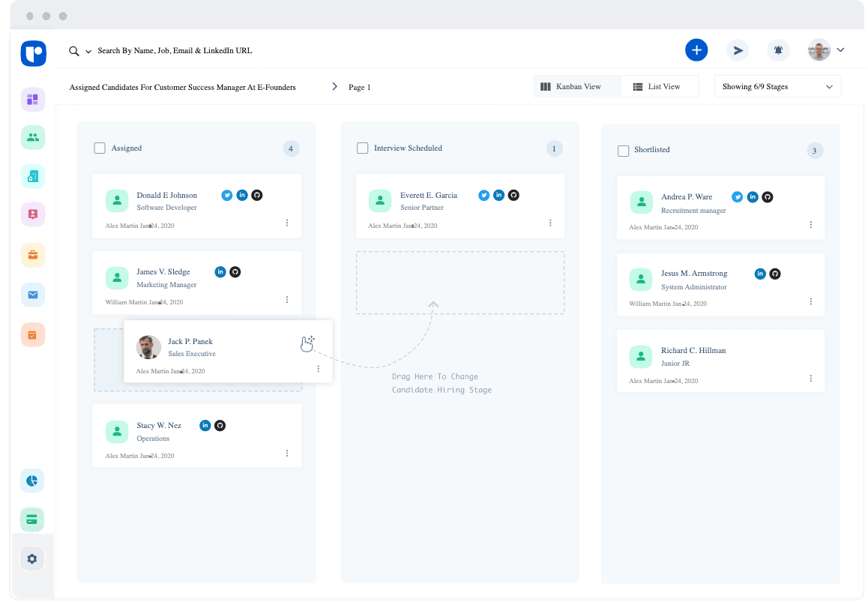Expand the Showing 6/9 Stages dropdown
This screenshot has width=868, height=608.
[777, 87]
